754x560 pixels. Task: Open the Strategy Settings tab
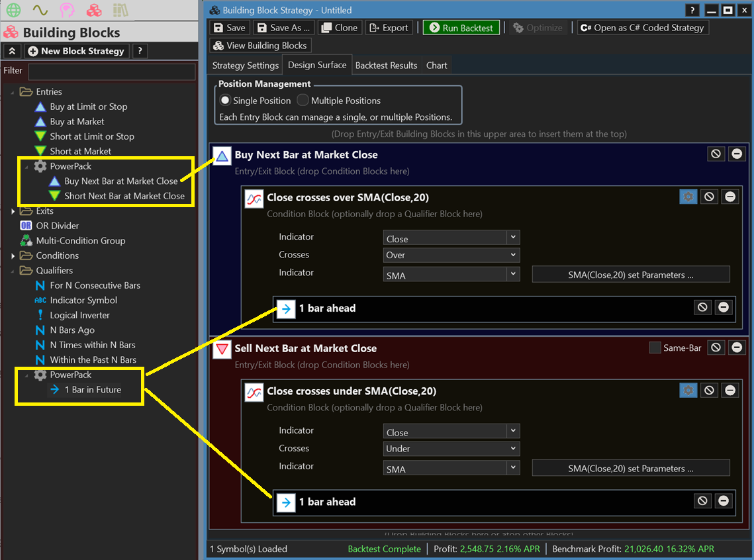coord(245,66)
